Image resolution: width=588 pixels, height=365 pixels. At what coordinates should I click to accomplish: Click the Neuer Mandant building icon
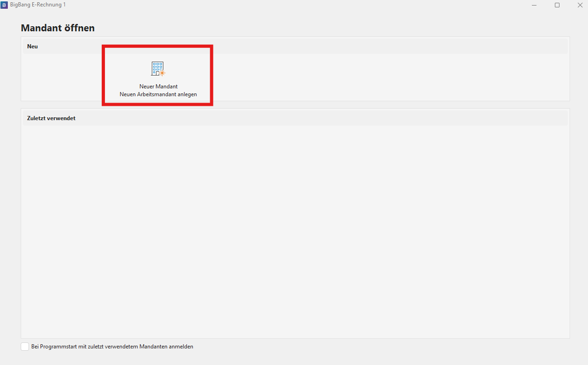(x=157, y=69)
